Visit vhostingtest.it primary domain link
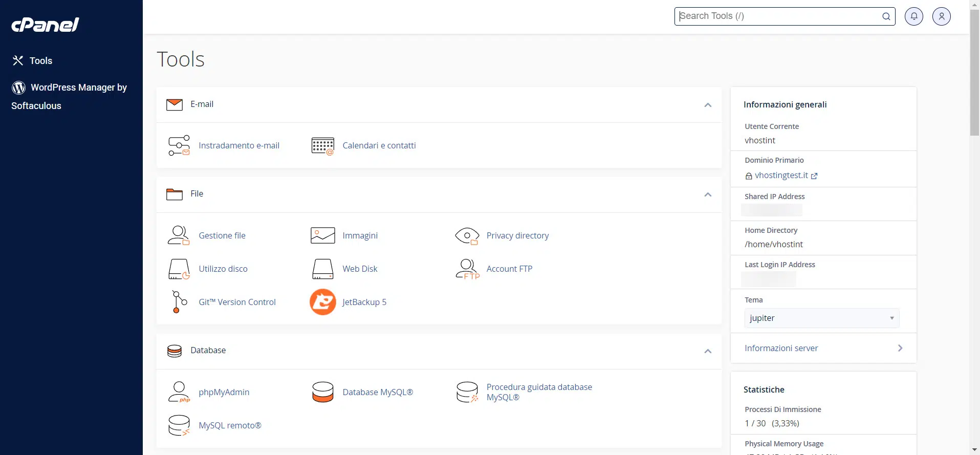 [x=781, y=175]
